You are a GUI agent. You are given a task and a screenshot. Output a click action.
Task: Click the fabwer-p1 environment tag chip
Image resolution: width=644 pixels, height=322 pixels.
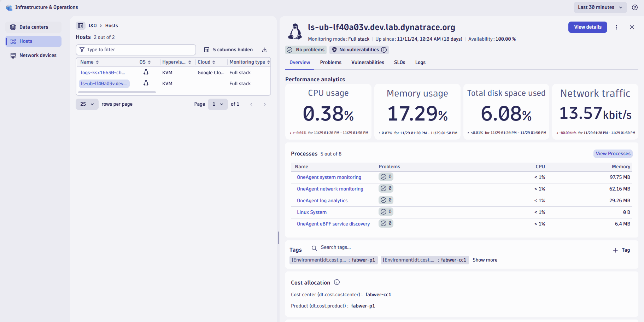click(334, 260)
